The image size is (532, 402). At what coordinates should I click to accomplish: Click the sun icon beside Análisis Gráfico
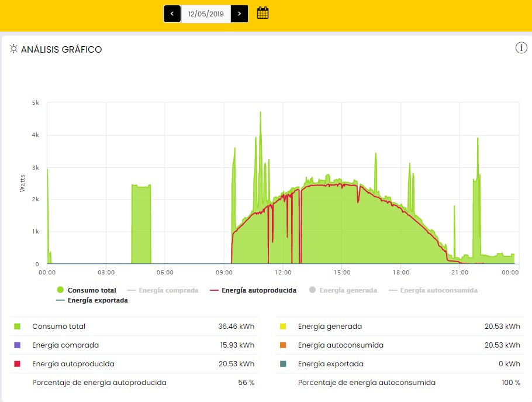[x=13, y=50]
